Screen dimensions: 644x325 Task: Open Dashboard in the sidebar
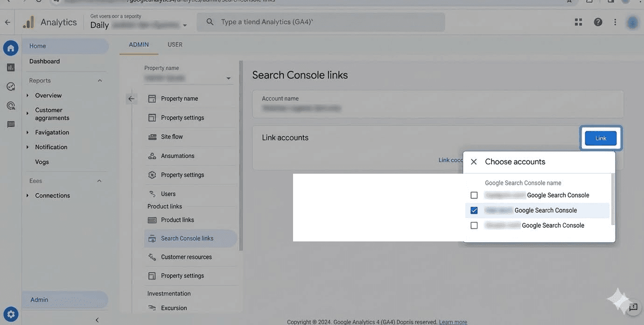pyautogui.click(x=44, y=61)
